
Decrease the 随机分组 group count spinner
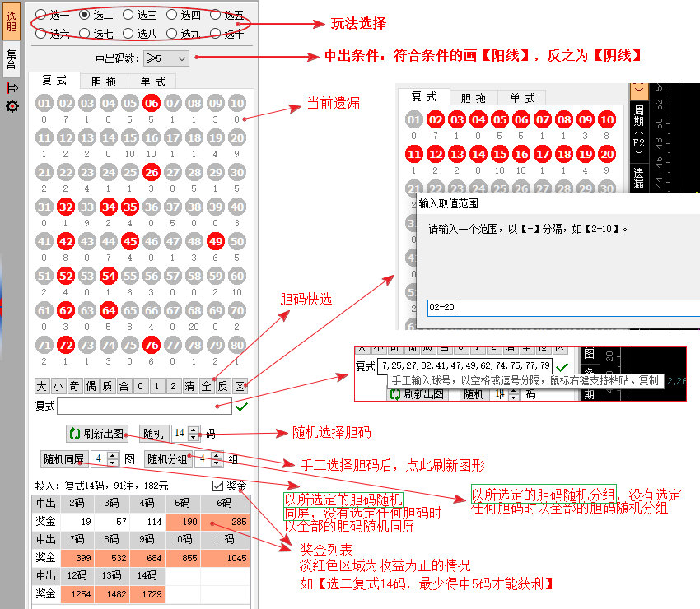[x=217, y=463]
